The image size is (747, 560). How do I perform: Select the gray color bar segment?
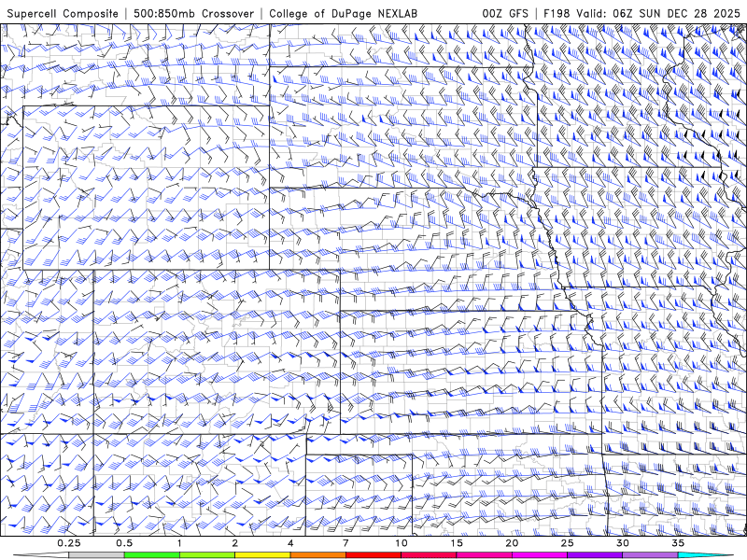click(97, 555)
